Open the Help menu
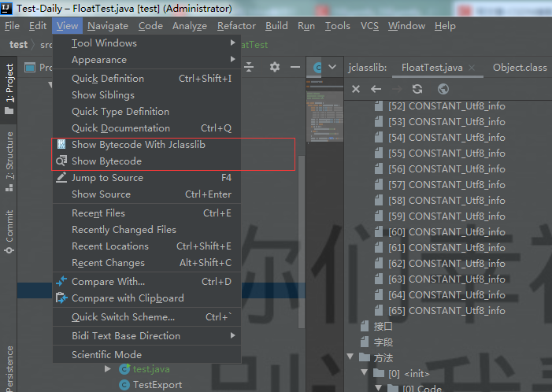This screenshot has height=392, width=552. point(445,26)
